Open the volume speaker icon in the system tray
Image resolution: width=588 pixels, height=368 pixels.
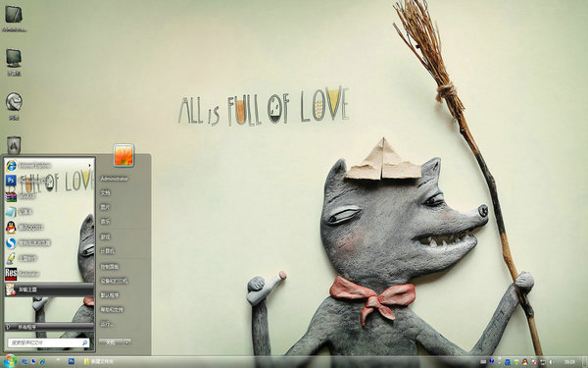coord(550,362)
